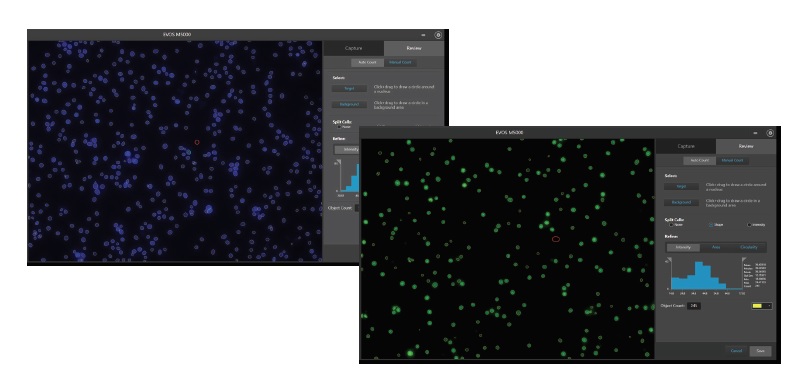Choose the Area refine tab
Screen dimensions: 806x389
click(x=716, y=247)
